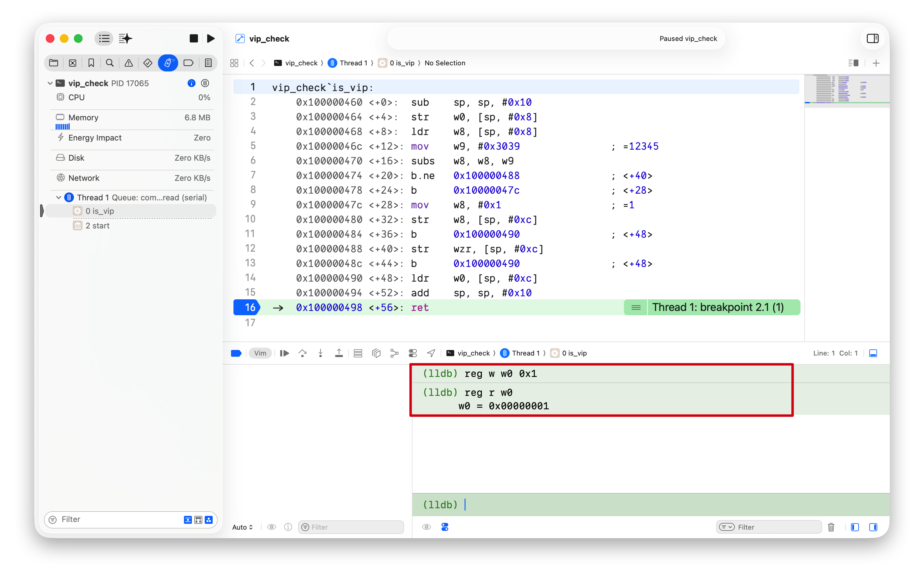Toggle the right inspector panel
924x584 pixels.
872,38
